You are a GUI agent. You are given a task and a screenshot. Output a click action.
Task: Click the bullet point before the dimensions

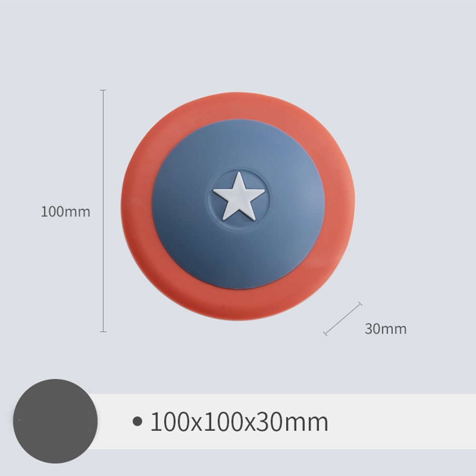pyautogui.click(x=138, y=421)
